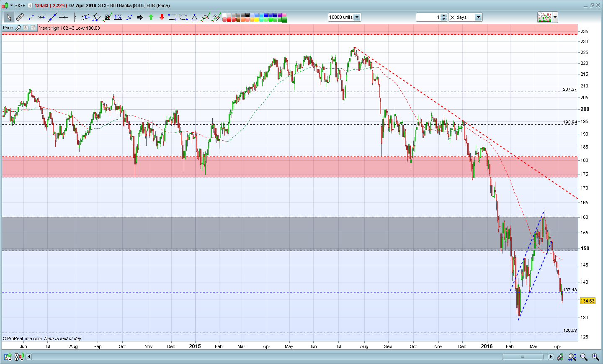Image resolution: width=603 pixels, height=364 pixels.
Task: Select the arrow cursor tool
Action: coord(9,17)
